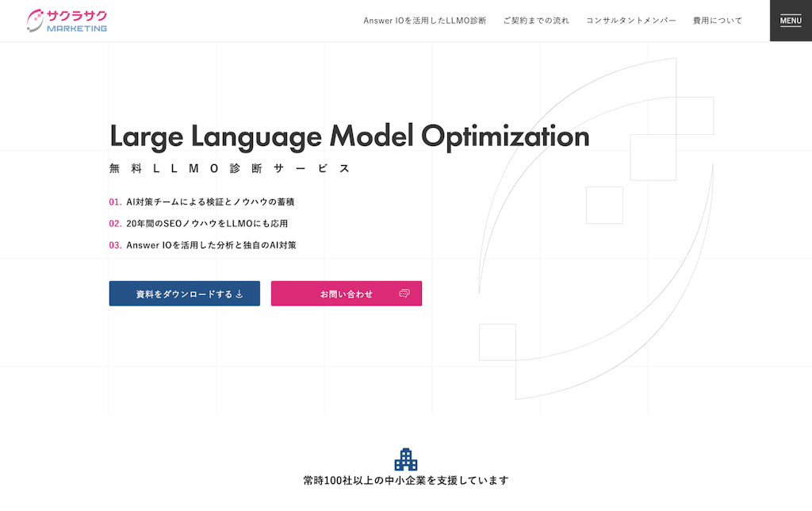Open the Answer IOを活用したLLMO診断 nav item

(423, 21)
